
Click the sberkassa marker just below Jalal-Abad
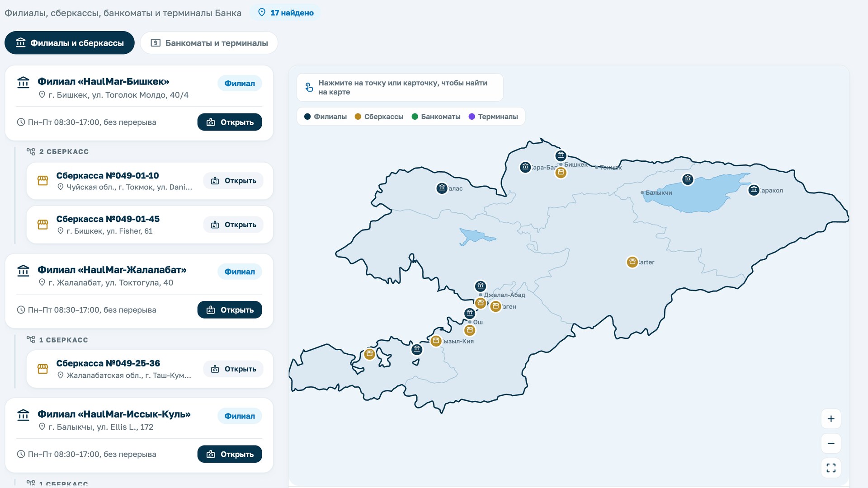pos(481,303)
